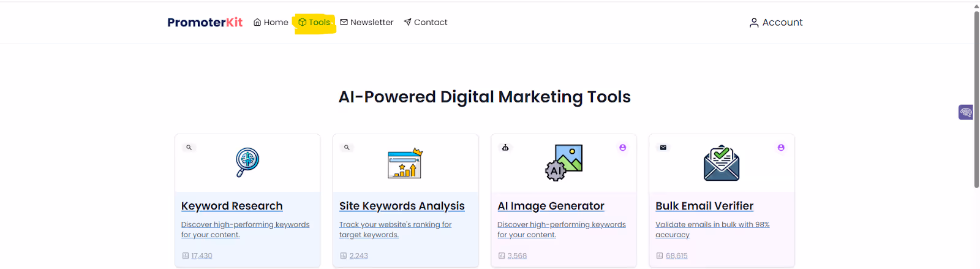Click the Keyword Research magnifier illustration
The width and height of the screenshot is (980, 269).
[x=247, y=162]
